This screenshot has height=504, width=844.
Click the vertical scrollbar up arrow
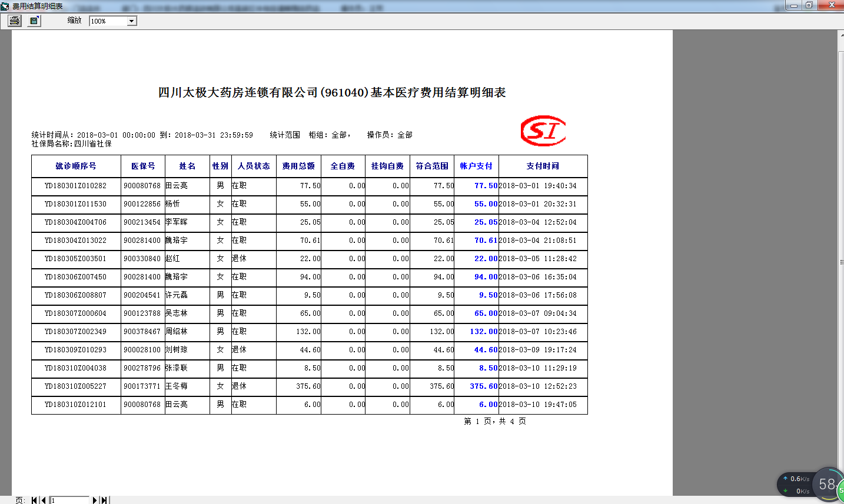[x=841, y=35]
